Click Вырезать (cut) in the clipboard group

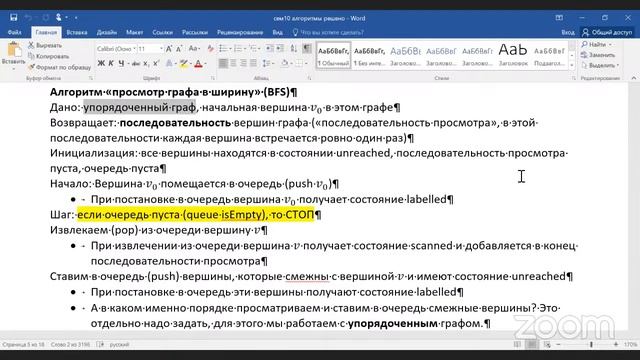45,45
